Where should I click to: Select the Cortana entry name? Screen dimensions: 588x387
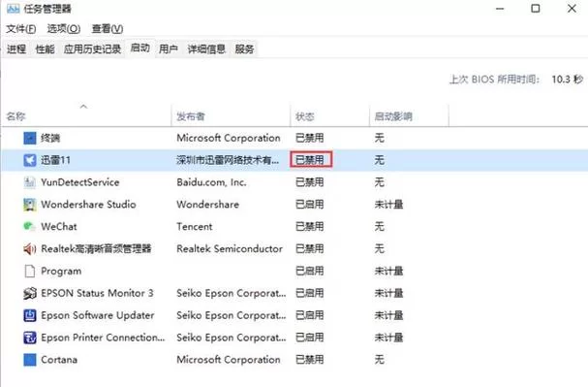pyautogui.click(x=59, y=360)
